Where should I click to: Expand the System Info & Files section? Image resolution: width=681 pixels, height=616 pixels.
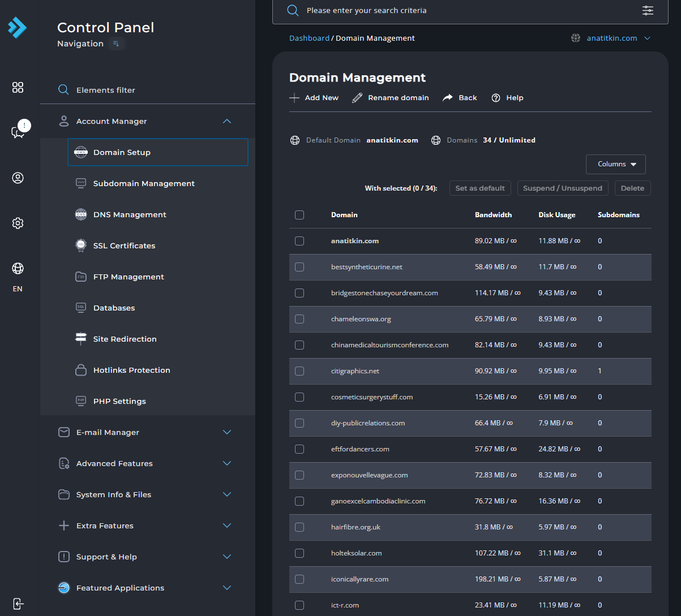click(x=147, y=494)
